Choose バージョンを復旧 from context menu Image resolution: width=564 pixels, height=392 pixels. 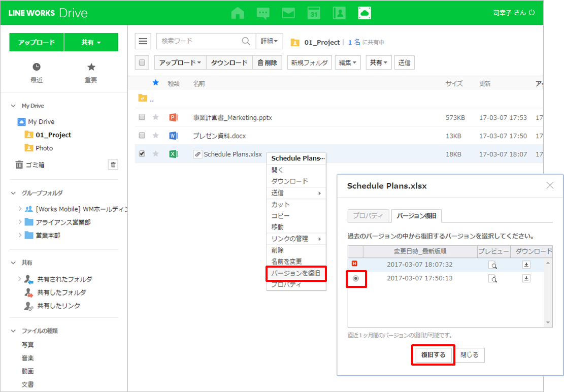[295, 273]
